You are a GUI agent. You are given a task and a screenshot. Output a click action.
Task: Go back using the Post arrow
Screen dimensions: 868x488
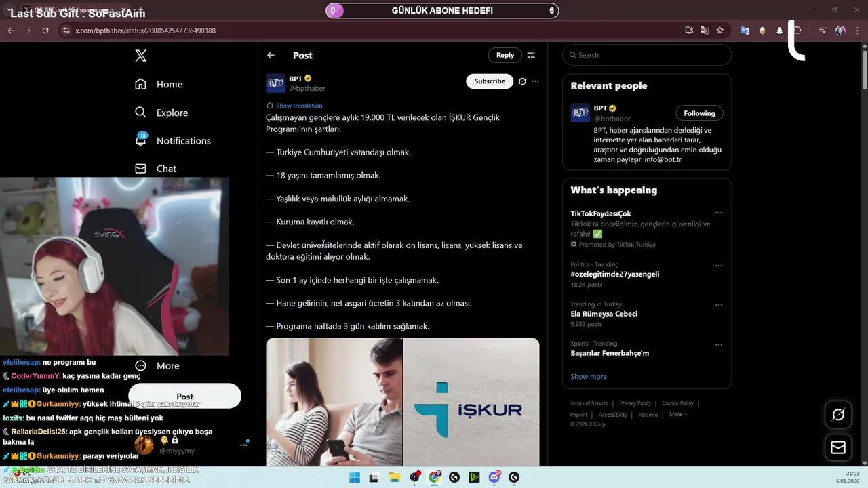(271, 55)
